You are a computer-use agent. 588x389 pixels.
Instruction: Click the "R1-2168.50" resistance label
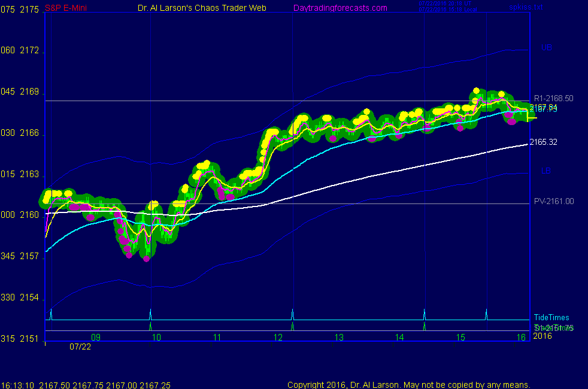click(553, 98)
